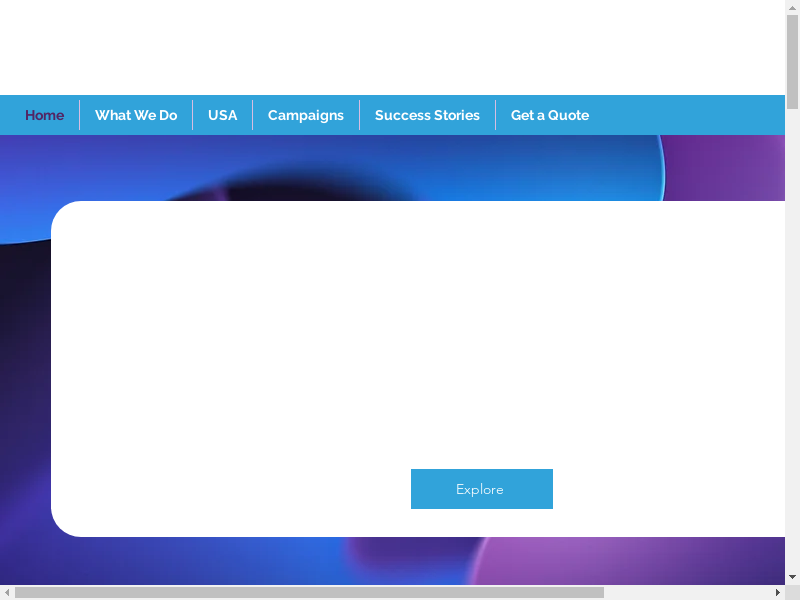Click the vertical scrollbar down arrow
This screenshot has height=600, width=800.
click(792, 577)
